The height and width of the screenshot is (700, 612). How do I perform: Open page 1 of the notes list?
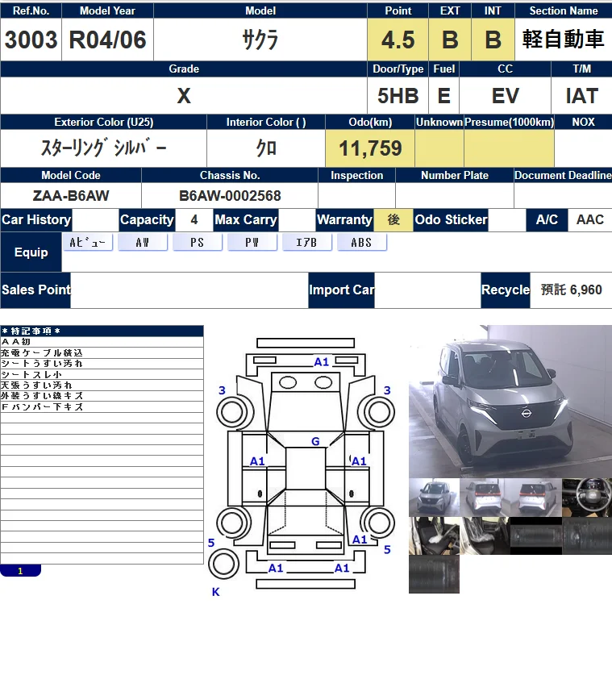pyautogui.click(x=20, y=571)
